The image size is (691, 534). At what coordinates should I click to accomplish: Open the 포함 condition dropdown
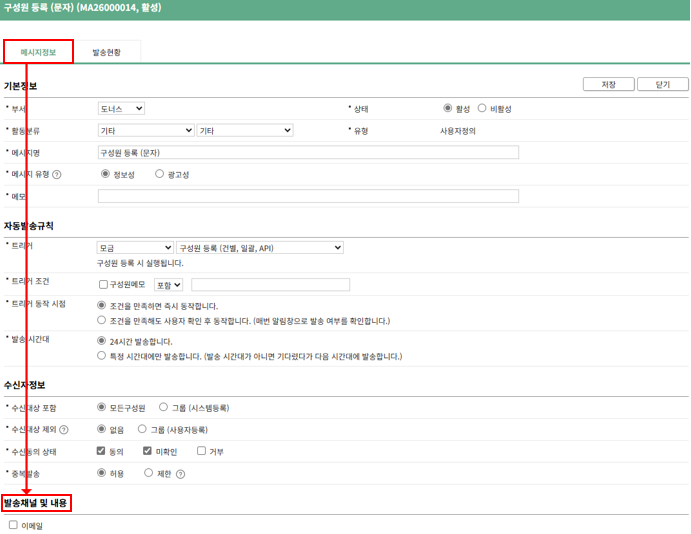tap(168, 285)
